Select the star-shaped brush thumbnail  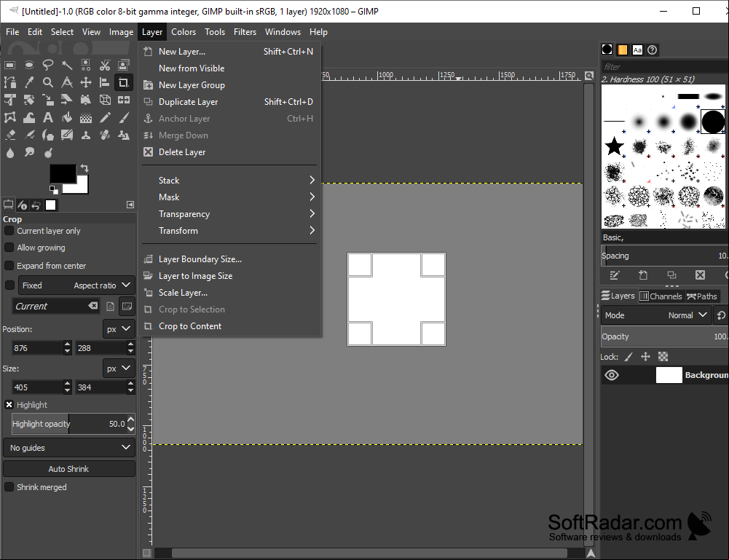pyautogui.click(x=614, y=146)
